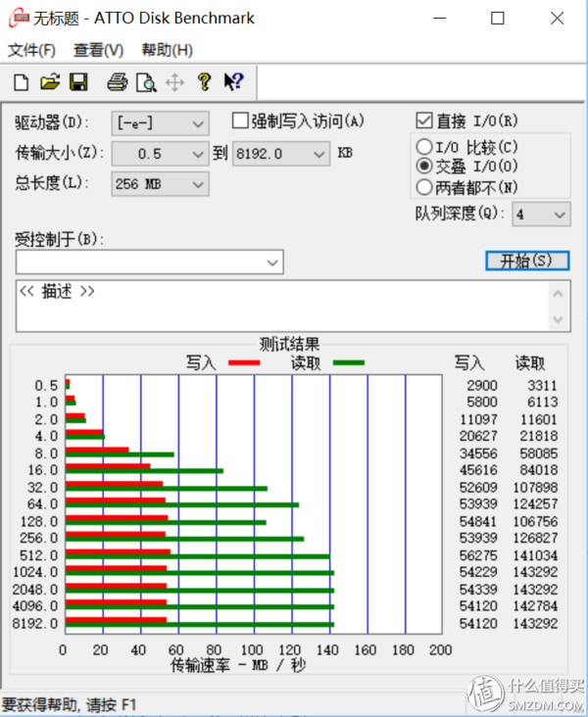Screen dimensions: 588x717
Task: Open the 队列深度 queue depth dropdown
Action: click(541, 215)
